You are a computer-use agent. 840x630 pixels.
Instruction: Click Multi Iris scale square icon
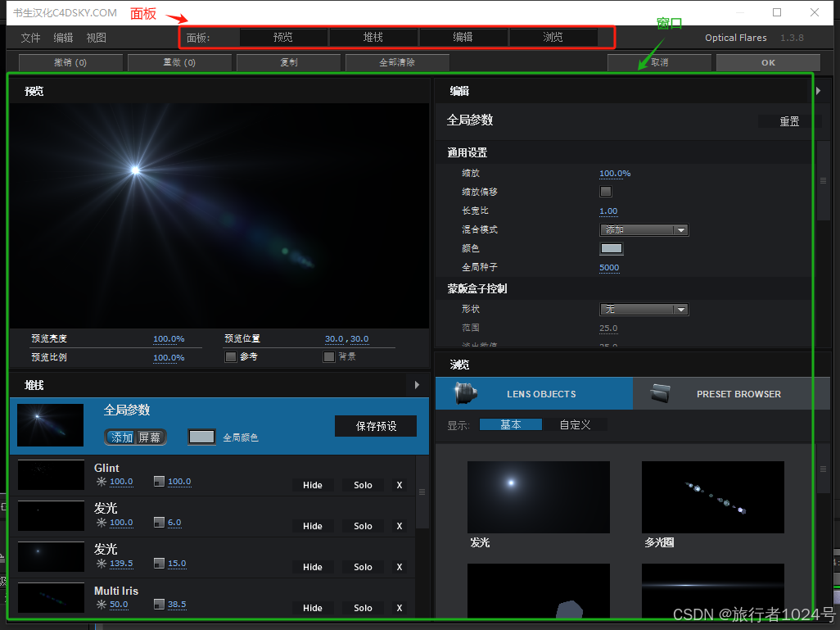[x=159, y=605]
